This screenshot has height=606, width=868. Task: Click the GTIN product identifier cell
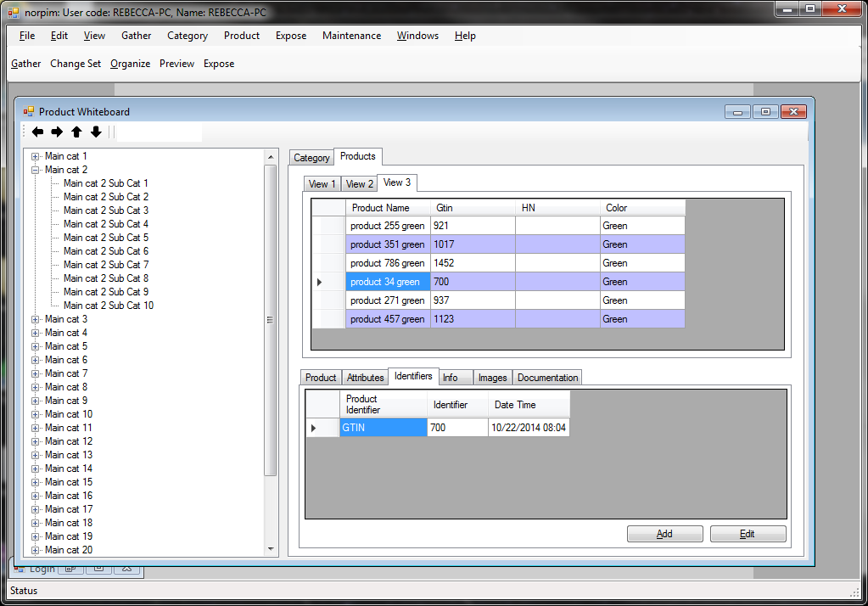(x=383, y=428)
